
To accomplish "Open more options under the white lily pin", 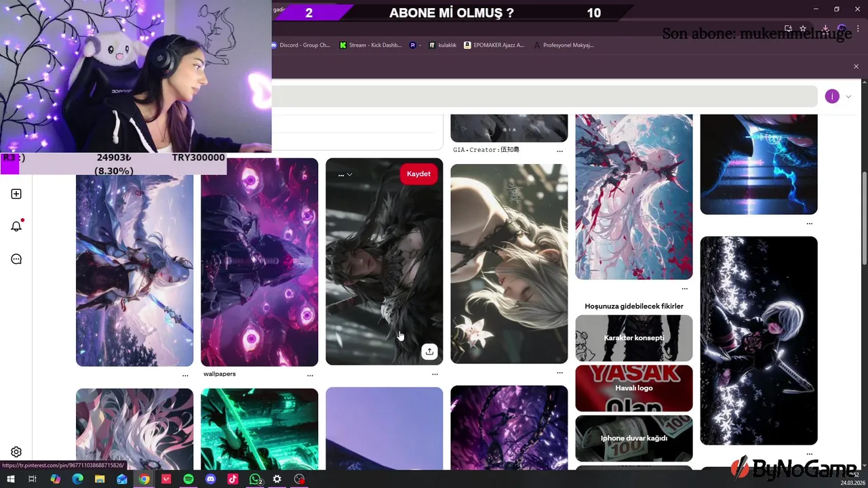I will tap(559, 372).
